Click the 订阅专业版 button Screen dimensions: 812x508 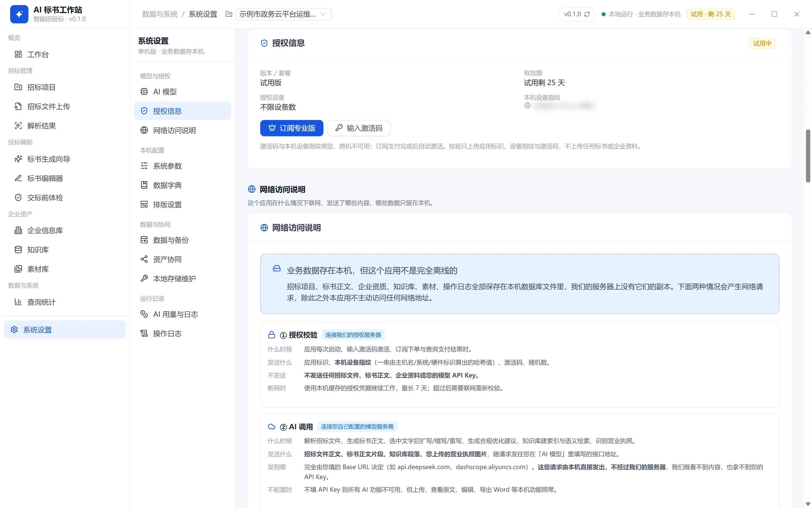(292, 128)
